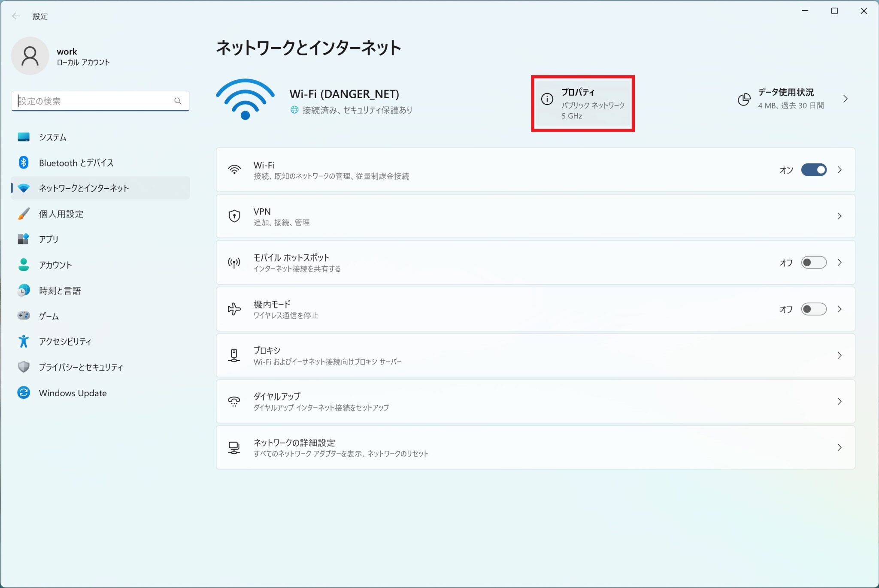Enable the モバイル ホットスポット toggle
The height and width of the screenshot is (588, 879).
point(813,262)
